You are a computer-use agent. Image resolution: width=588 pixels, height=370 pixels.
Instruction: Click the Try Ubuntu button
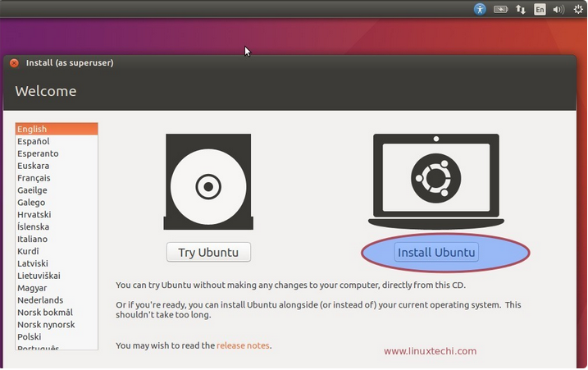click(208, 252)
